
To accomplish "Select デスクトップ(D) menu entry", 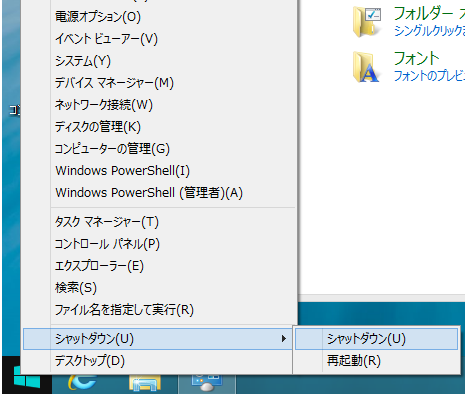I will tap(158, 361).
